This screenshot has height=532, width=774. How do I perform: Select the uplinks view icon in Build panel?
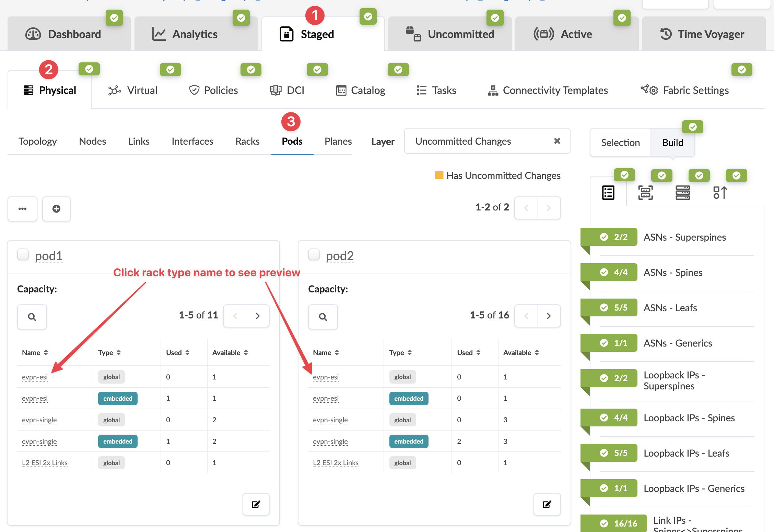click(720, 193)
